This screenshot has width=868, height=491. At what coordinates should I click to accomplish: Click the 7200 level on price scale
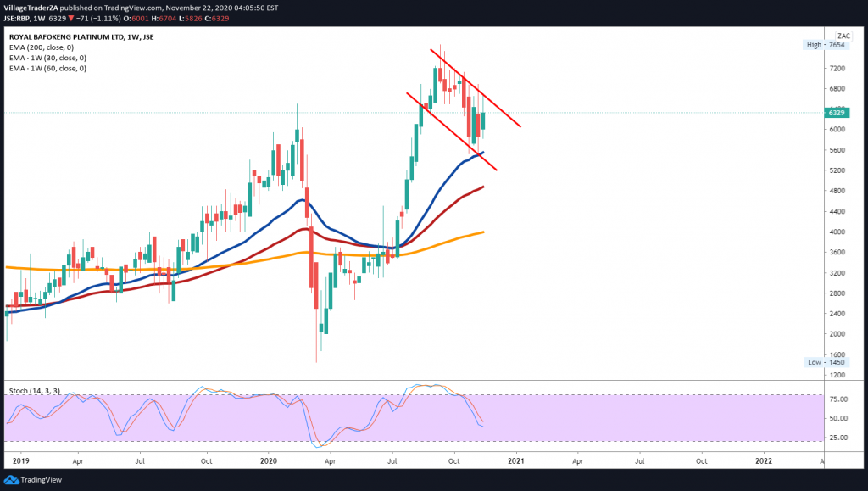pyautogui.click(x=836, y=69)
